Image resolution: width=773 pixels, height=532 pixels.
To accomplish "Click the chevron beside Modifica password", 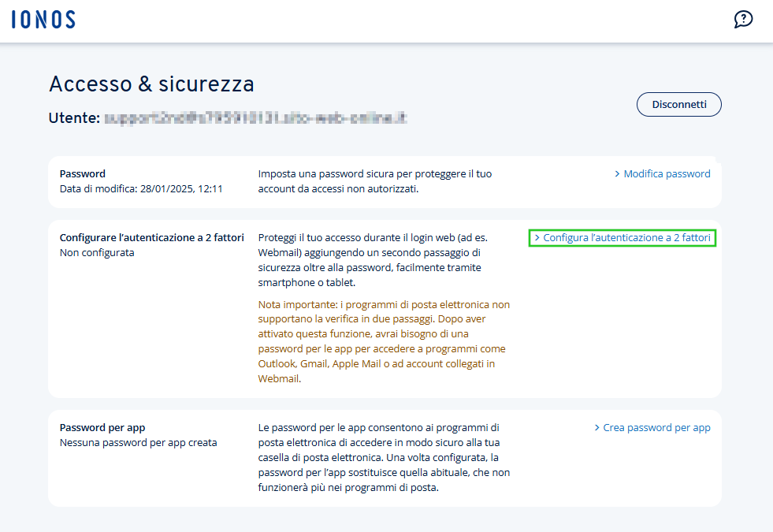I will click(x=618, y=173).
